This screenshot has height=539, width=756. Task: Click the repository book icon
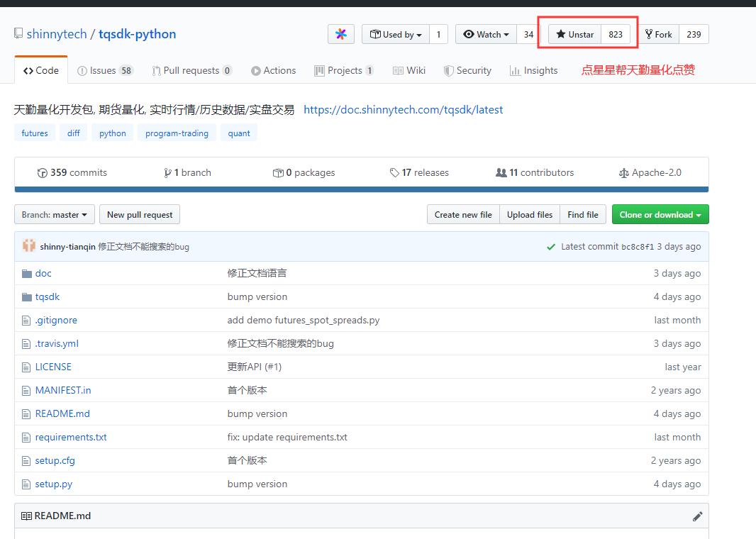[18, 33]
